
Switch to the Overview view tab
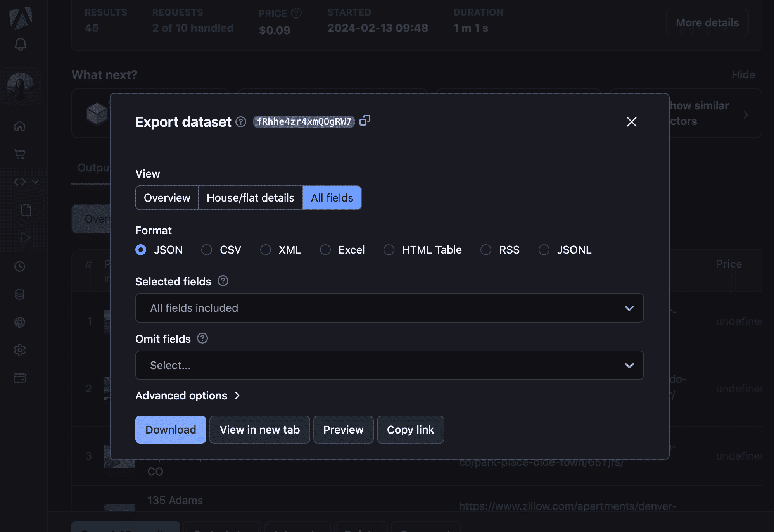point(167,198)
